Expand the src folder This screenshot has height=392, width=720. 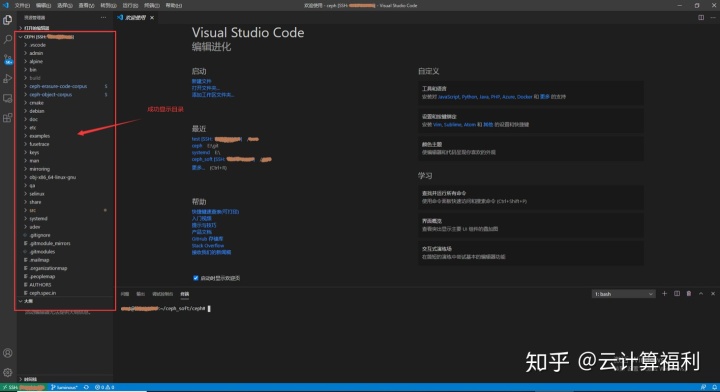64,210
